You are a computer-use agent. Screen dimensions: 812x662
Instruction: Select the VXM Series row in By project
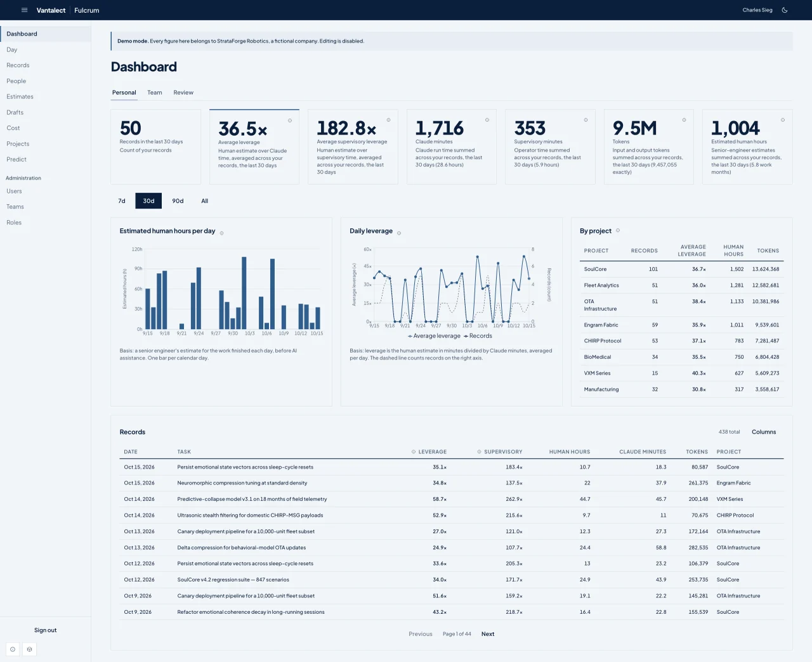coord(681,373)
